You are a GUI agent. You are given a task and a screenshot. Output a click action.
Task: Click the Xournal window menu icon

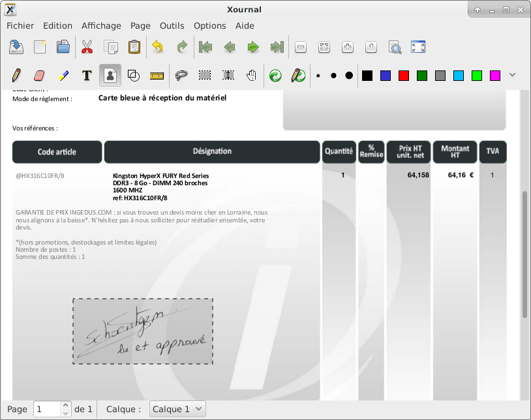pos(10,10)
